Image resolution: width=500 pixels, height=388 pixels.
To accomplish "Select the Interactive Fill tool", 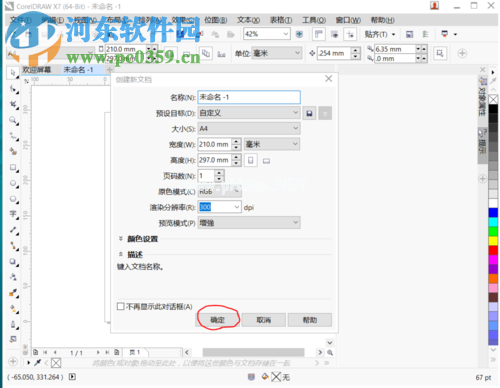I will [x=14, y=309].
